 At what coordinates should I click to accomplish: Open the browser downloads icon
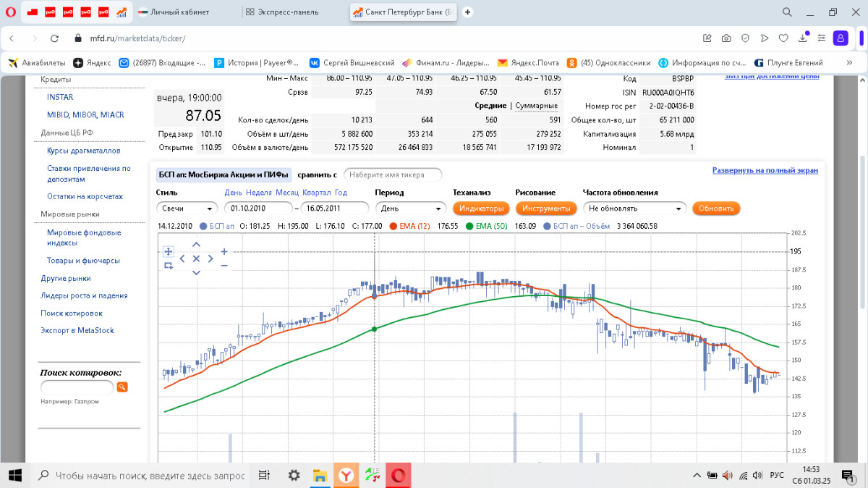[803, 38]
